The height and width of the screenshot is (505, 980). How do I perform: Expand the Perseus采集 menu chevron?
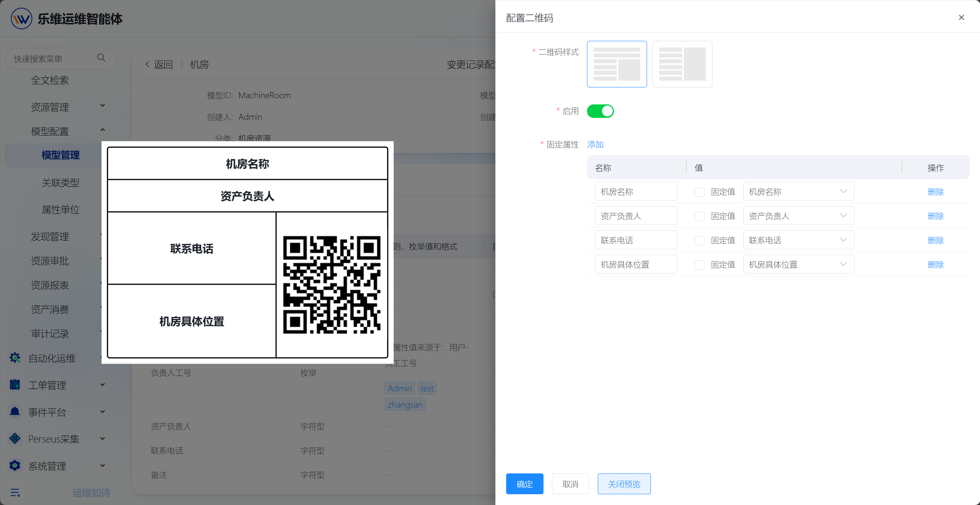pyautogui.click(x=102, y=438)
